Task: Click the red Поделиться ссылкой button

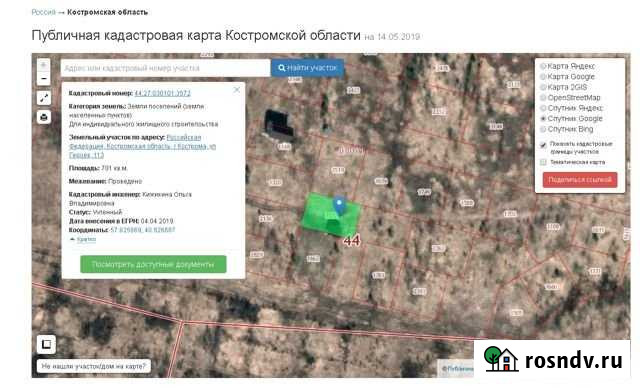Action: (x=580, y=180)
